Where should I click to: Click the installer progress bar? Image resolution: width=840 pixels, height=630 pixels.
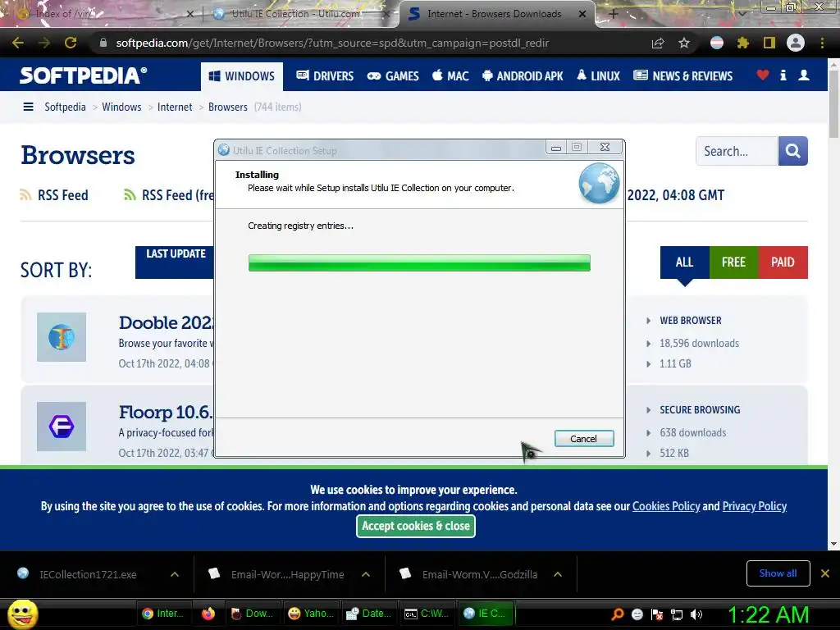pos(419,263)
